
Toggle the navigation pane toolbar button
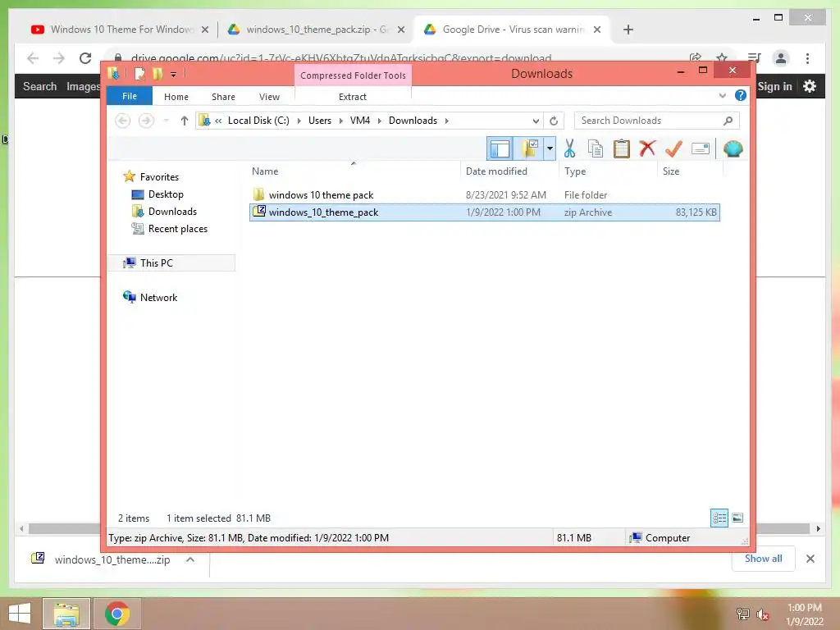pyautogui.click(x=500, y=148)
